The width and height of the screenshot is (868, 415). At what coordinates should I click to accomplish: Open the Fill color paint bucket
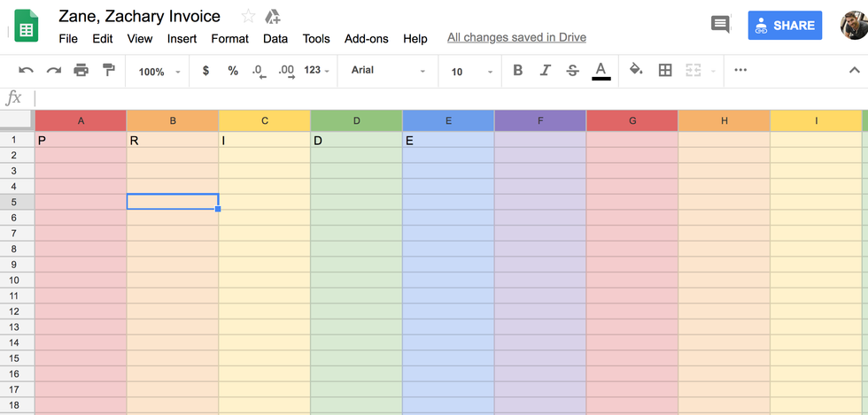click(x=636, y=71)
